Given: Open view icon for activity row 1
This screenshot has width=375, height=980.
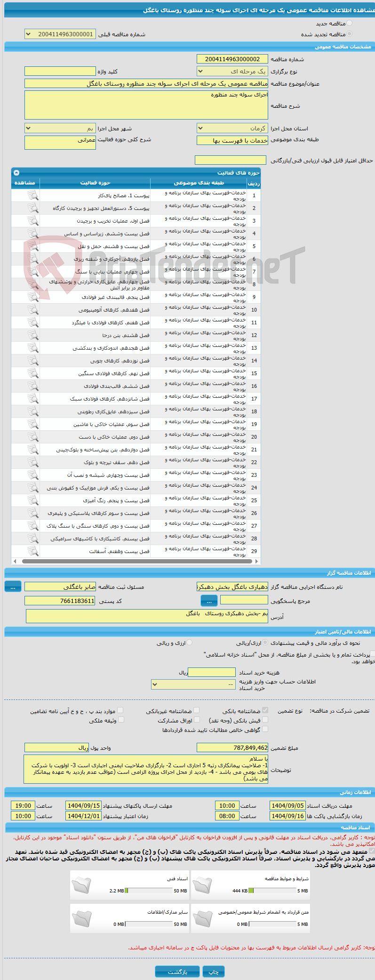Looking at the screenshot, I should point(33,195).
